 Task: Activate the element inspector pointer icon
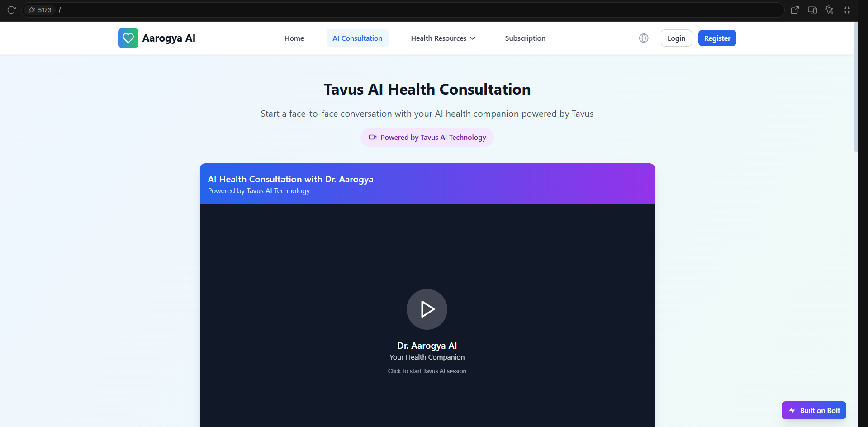(830, 10)
